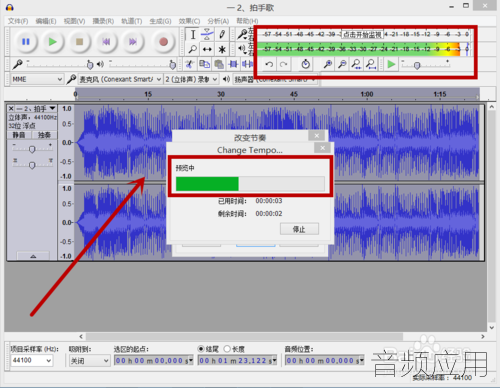Image resolution: width=500 pixels, height=388 pixels.
Task: Click the Undo arrow icon
Action: (x=270, y=64)
